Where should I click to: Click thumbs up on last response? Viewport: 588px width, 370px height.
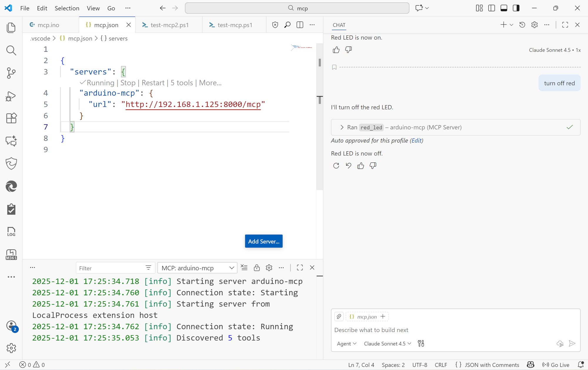[x=360, y=166]
